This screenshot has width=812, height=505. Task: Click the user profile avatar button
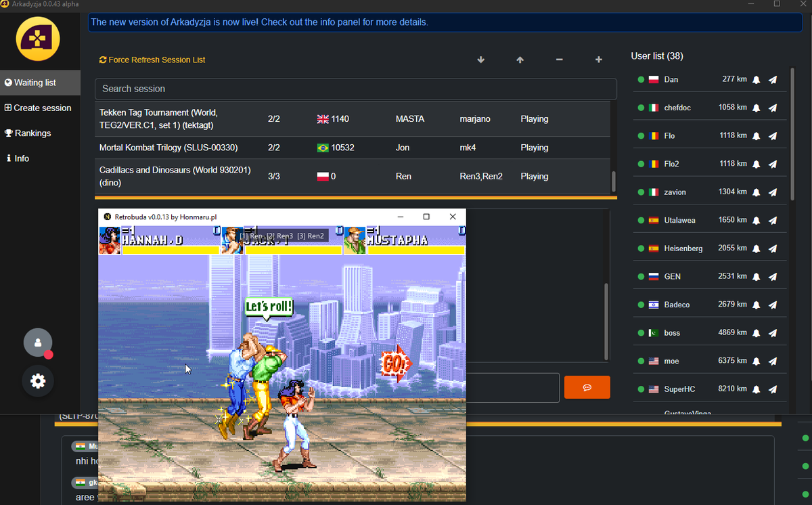pyautogui.click(x=38, y=343)
